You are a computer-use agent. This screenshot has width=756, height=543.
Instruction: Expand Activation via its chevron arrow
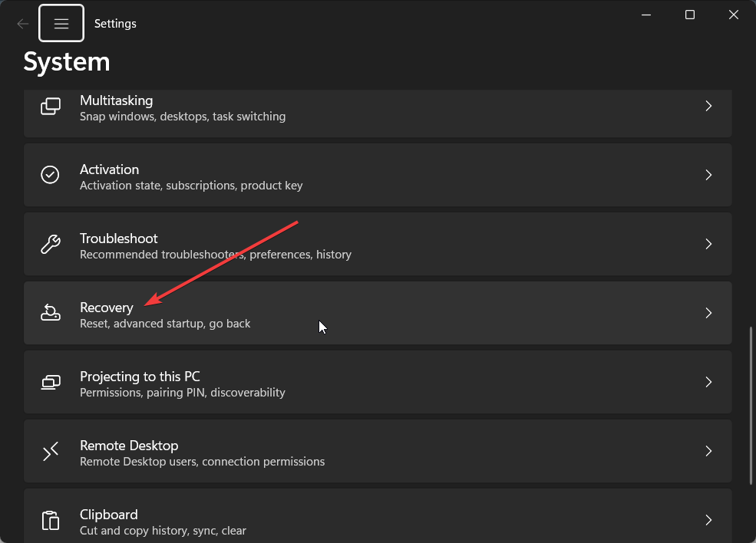[x=708, y=175]
